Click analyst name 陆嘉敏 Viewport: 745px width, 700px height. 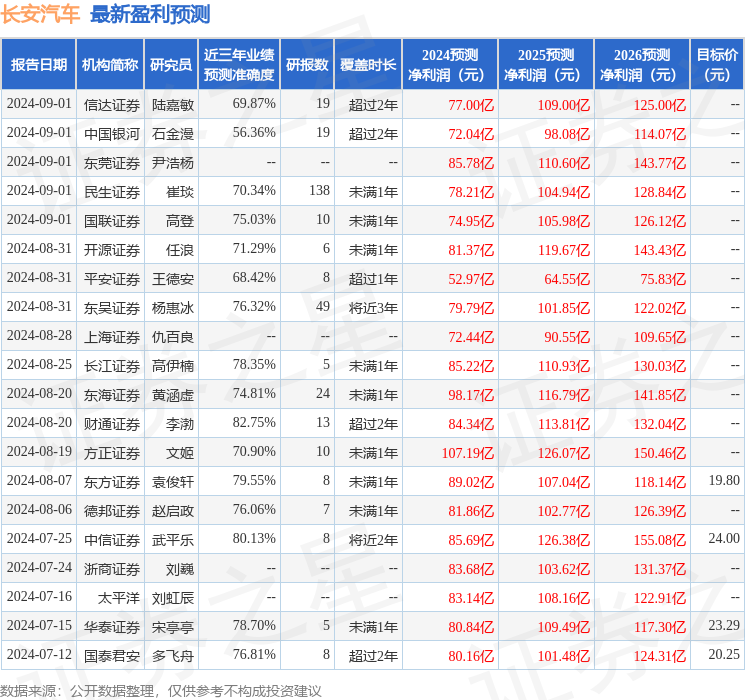pos(172,105)
